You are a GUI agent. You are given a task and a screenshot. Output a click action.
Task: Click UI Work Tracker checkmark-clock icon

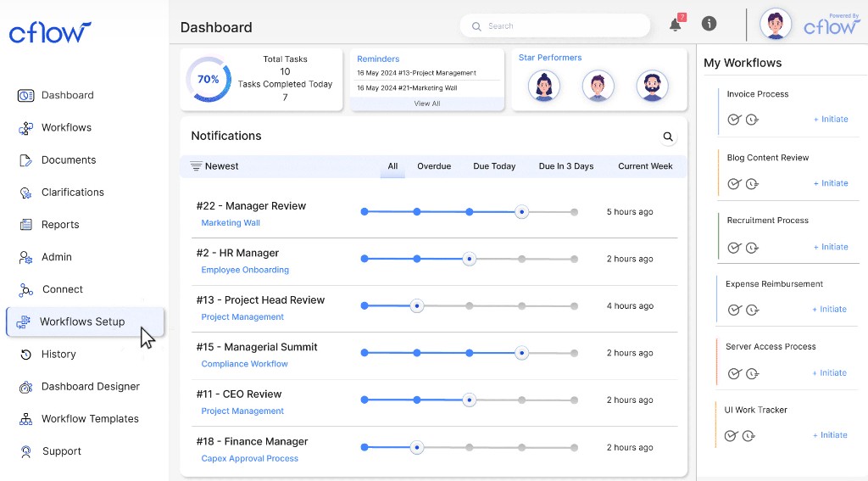point(731,435)
